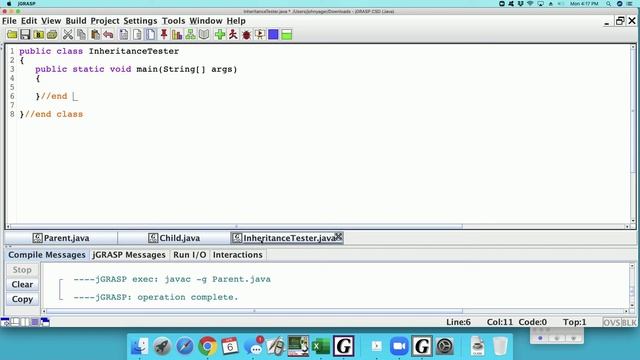The height and width of the screenshot is (360, 640).
Task: Open the Project menu
Action: pyautogui.click(x=105, y=21)
